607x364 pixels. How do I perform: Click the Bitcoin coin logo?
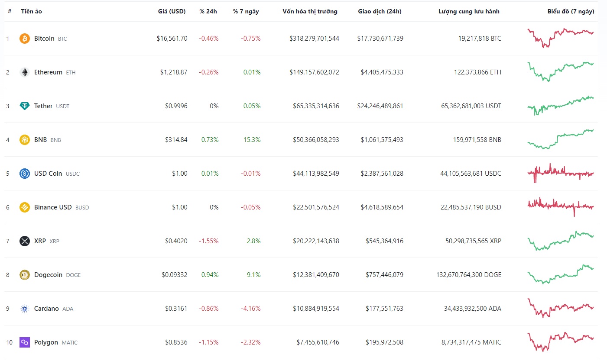click(x=25, y=39)
